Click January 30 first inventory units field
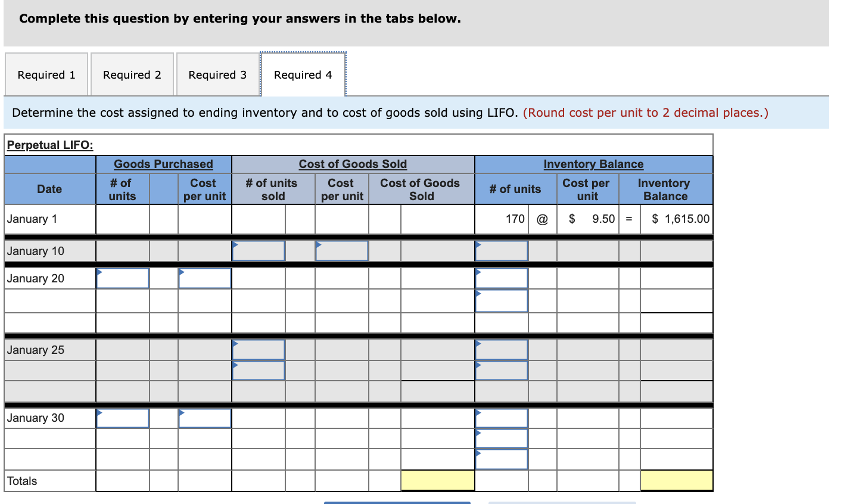 502,418
